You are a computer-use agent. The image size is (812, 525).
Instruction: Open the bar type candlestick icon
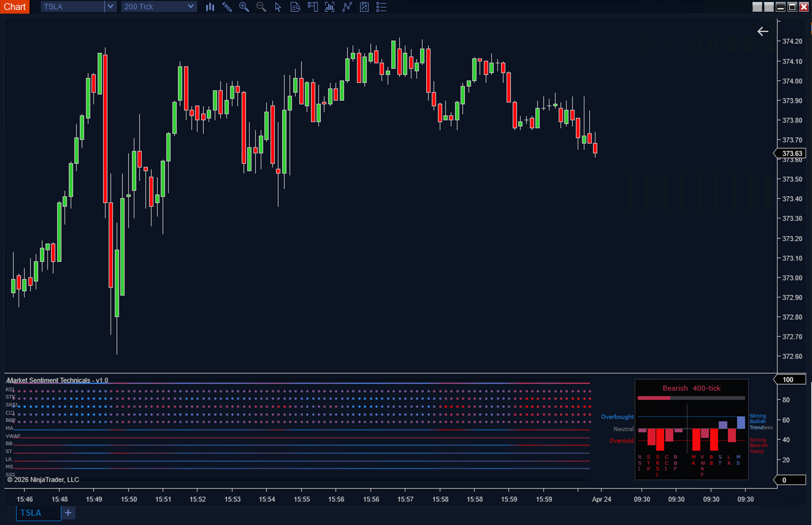click(210, 7)
